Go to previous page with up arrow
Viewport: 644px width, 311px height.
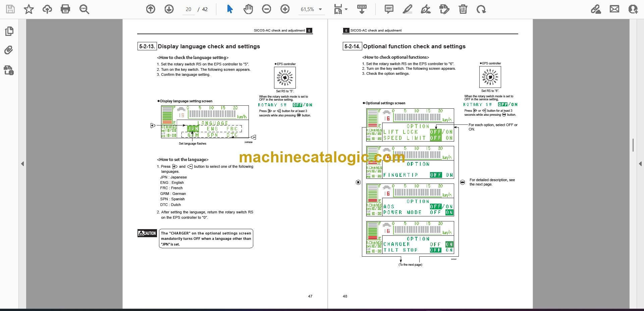click(151, 9)
